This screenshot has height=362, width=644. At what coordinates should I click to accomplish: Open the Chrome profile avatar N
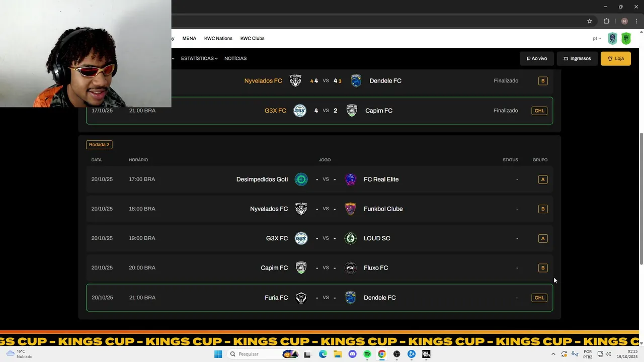point(624,21)
